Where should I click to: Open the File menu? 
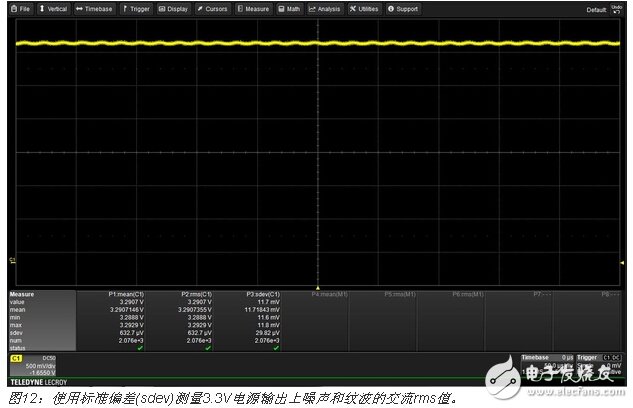point(20,8)
